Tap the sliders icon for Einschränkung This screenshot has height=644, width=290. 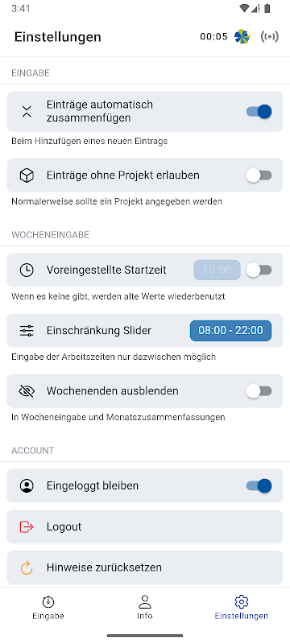click(x=27, y=331)
